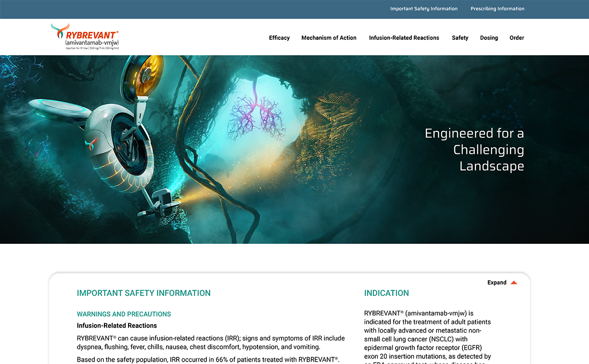Viewport: 589px width, 364px height.
Task: Open the Safety navigation item
Action: [x=460, y=38]
